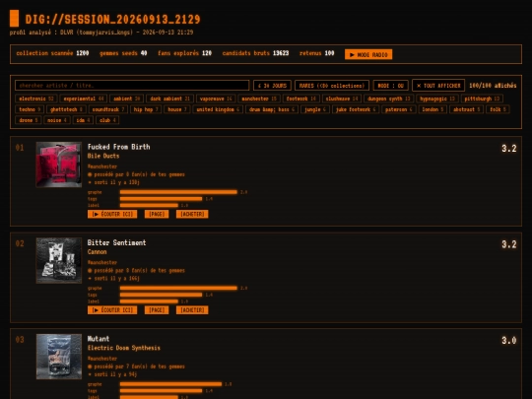The height and width of the screenshot is (399, 532).
Task: Select the noise tag chip
Action: point(57,120)
